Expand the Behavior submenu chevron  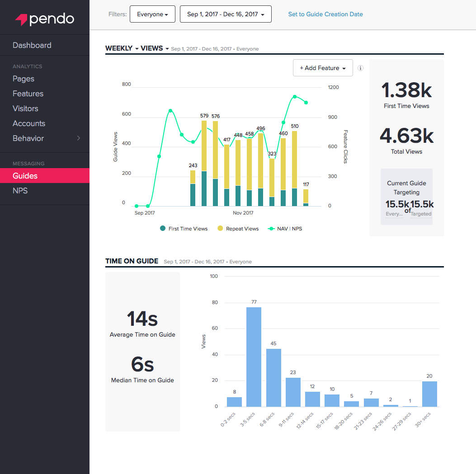coord(79,138)
